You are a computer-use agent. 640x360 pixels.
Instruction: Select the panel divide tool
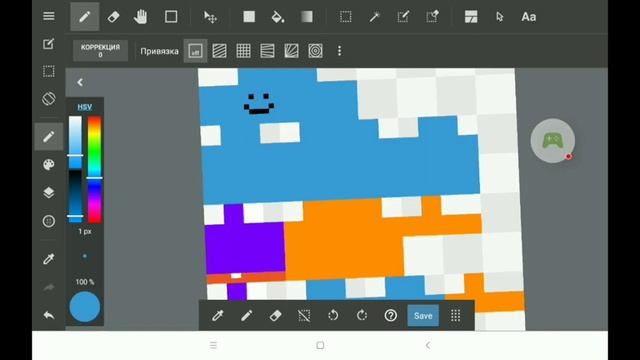[471, 17]
